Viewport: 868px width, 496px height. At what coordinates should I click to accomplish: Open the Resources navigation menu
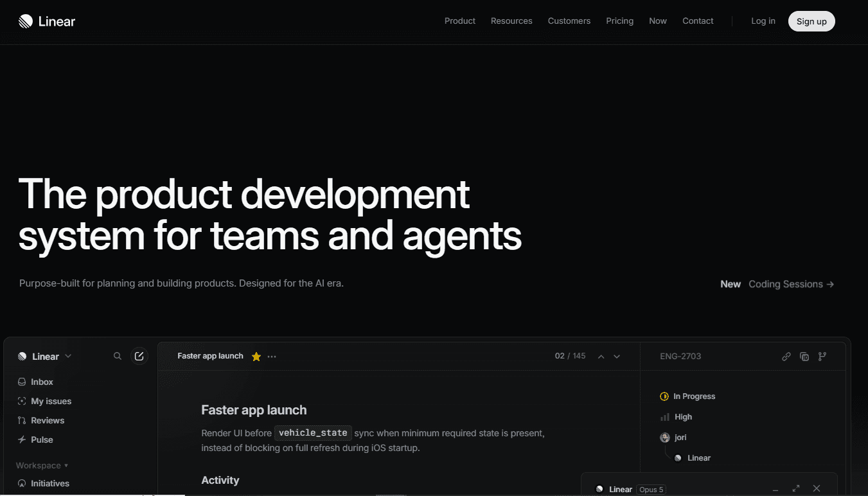[x=511, y=21]
